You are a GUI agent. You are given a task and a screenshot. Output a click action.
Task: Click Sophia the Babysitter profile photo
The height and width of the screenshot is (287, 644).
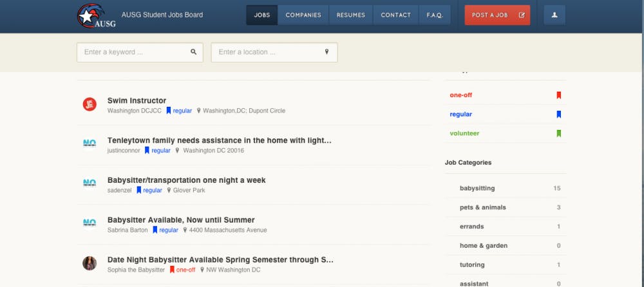point(90,263)
